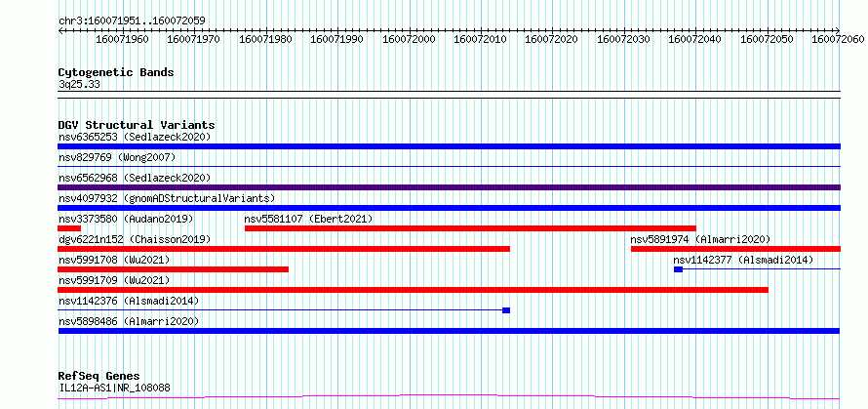The height and width of the screenshot is (409, 868).
Task: Click the nsv6365253 (Sedlazeck2020) variant label
Action: coord(135,137)
